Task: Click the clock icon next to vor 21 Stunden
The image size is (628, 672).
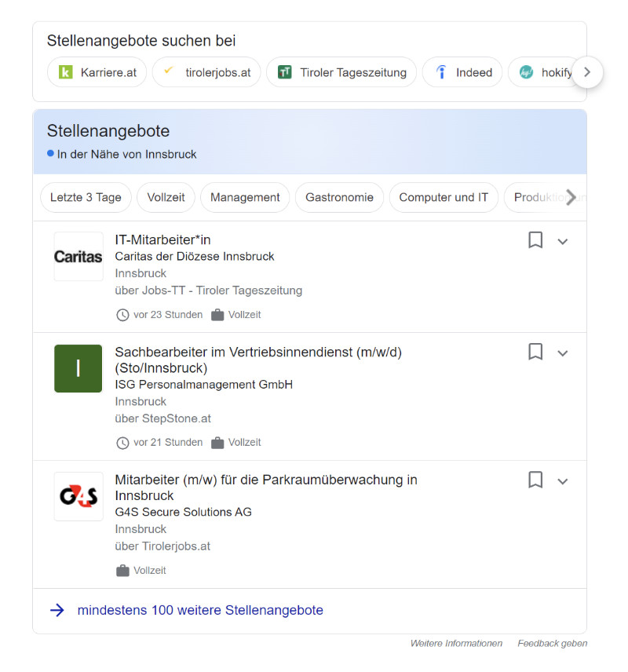Action: tap(122, 443)
